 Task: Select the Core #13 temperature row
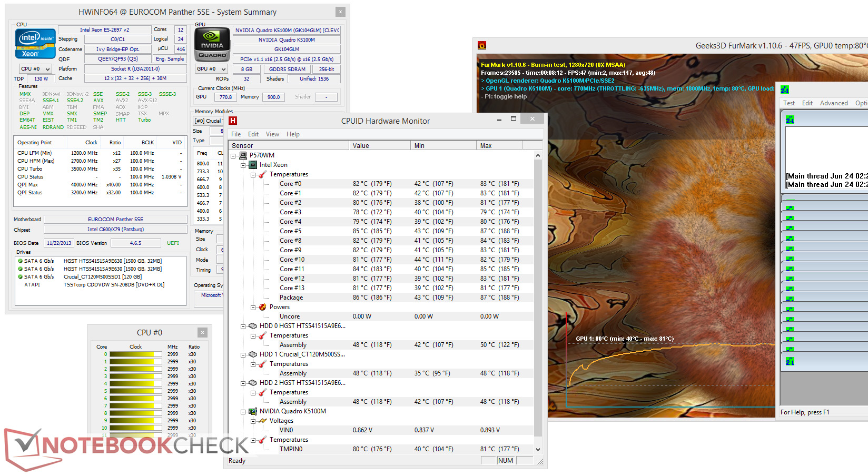[x=381, y=288]
